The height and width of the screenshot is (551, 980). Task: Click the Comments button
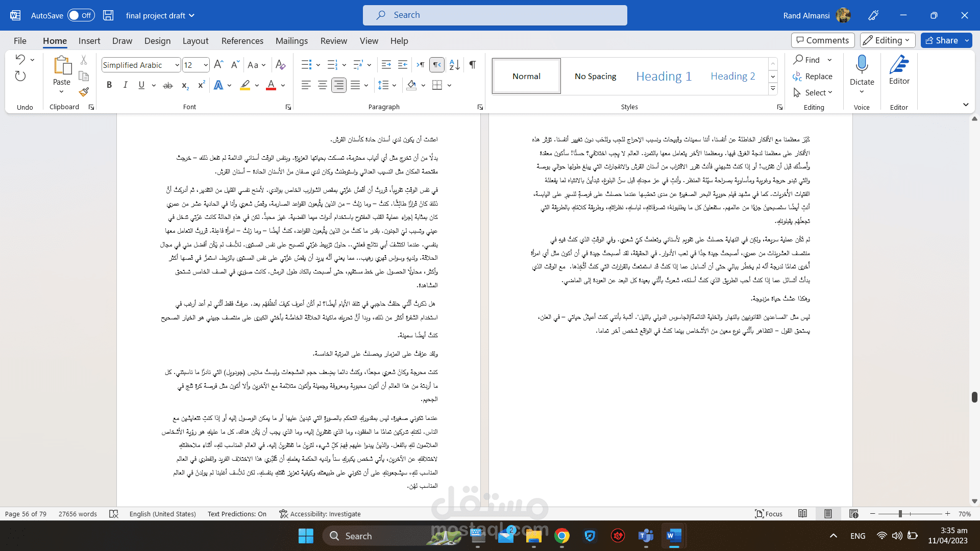(822, 40)
